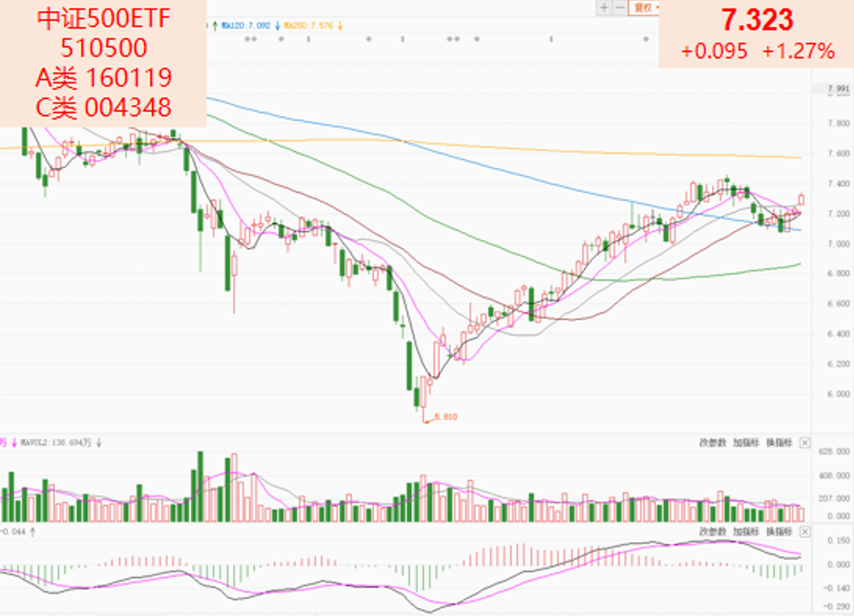Click the MA250:7.576 moving average label
Image resolution: width=854 pixels, height=616 pixels.
[309, 25]
